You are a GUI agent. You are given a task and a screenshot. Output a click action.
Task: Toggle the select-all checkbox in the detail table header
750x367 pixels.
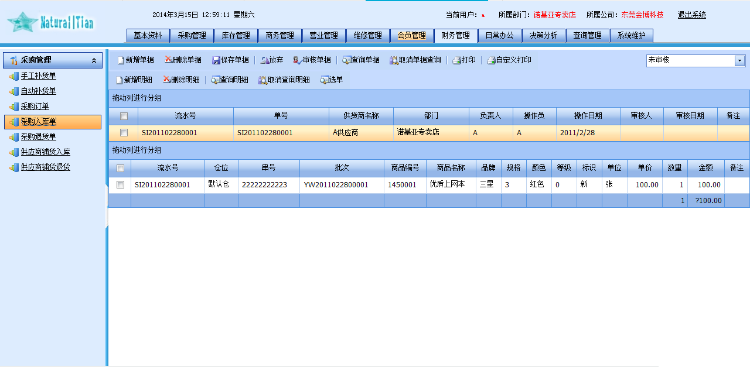[121, 168]
